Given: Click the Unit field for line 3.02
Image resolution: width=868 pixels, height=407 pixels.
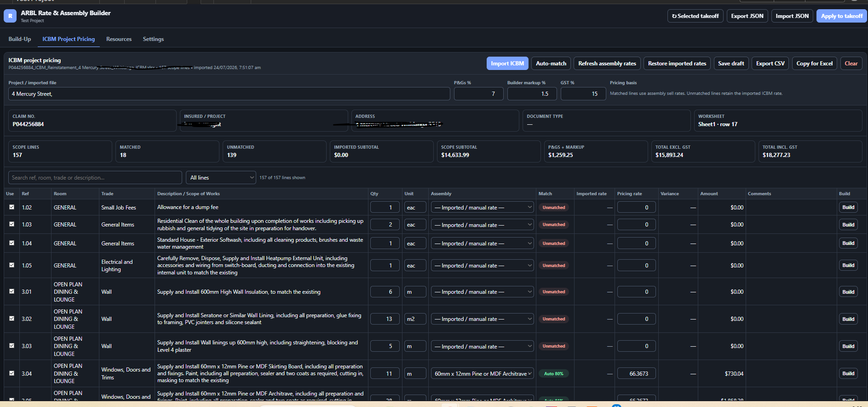Looking at the screenshot, I should 415,319.
